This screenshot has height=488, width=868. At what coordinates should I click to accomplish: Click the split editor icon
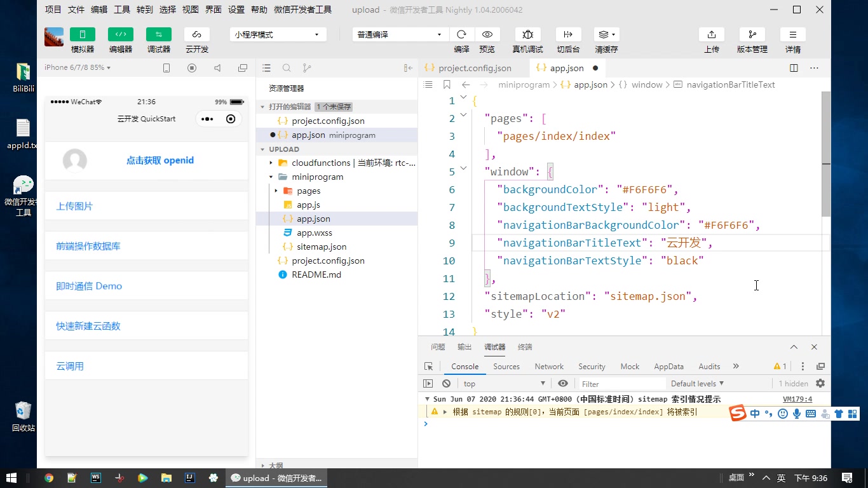click(x=794, y=68)
